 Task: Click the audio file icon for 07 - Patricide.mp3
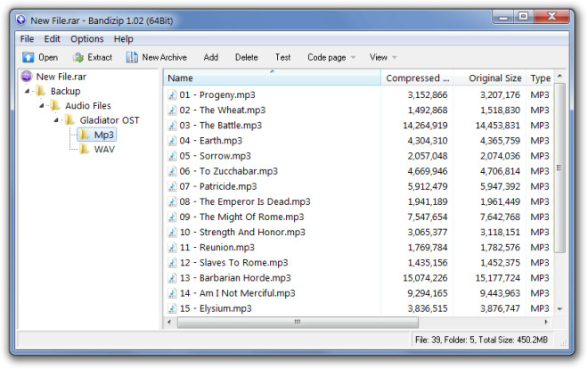coord(172,186)
